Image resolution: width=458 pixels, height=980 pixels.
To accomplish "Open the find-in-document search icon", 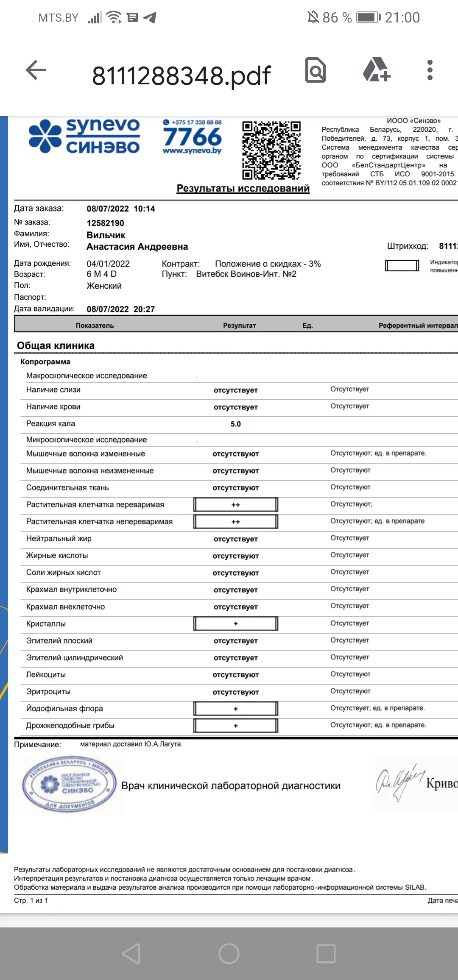I will click(x=316, y=70).
